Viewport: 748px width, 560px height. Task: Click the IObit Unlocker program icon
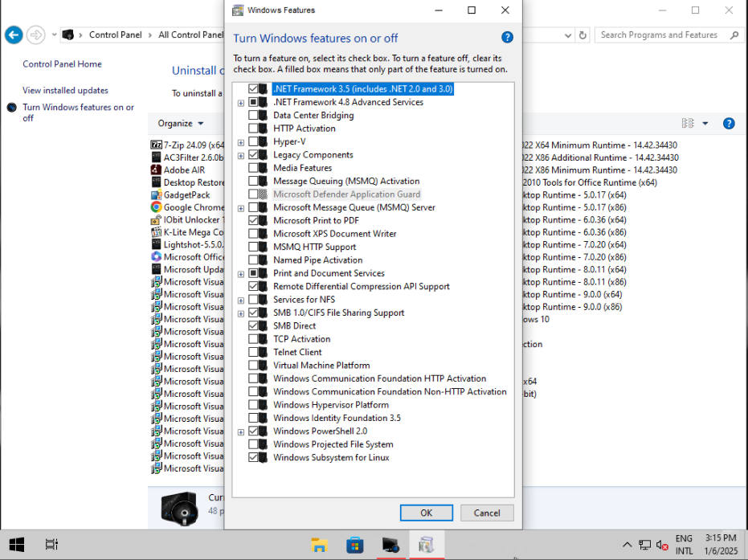click(156, 219)
